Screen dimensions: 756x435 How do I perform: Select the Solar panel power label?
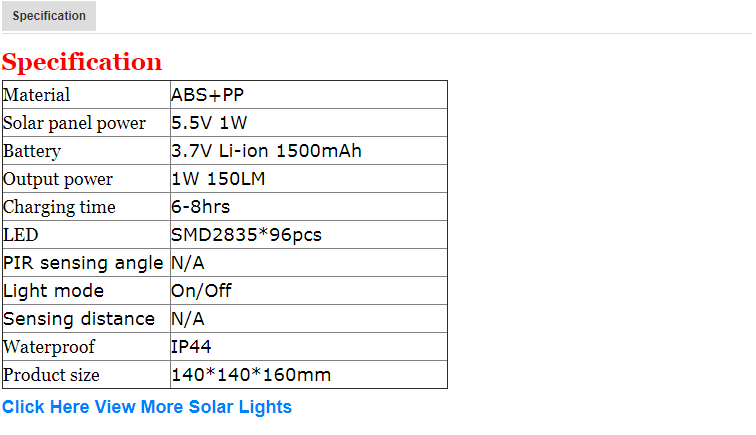click(x=74, y=123)
